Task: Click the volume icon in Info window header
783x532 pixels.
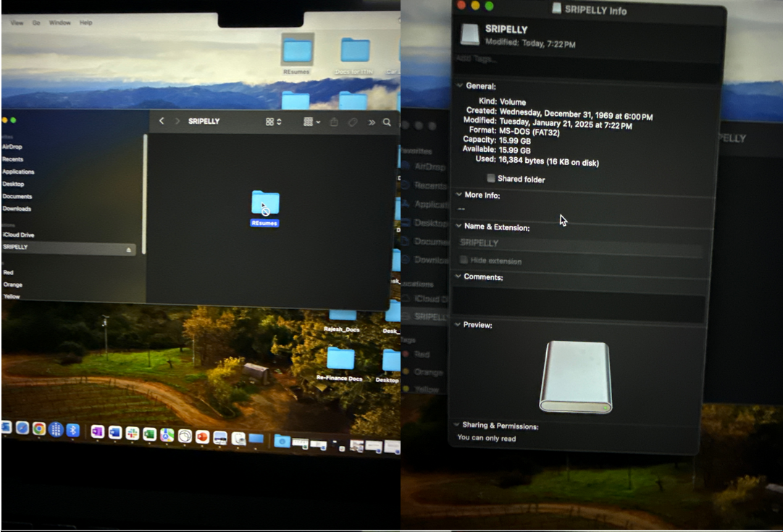Action: [470, 35]
